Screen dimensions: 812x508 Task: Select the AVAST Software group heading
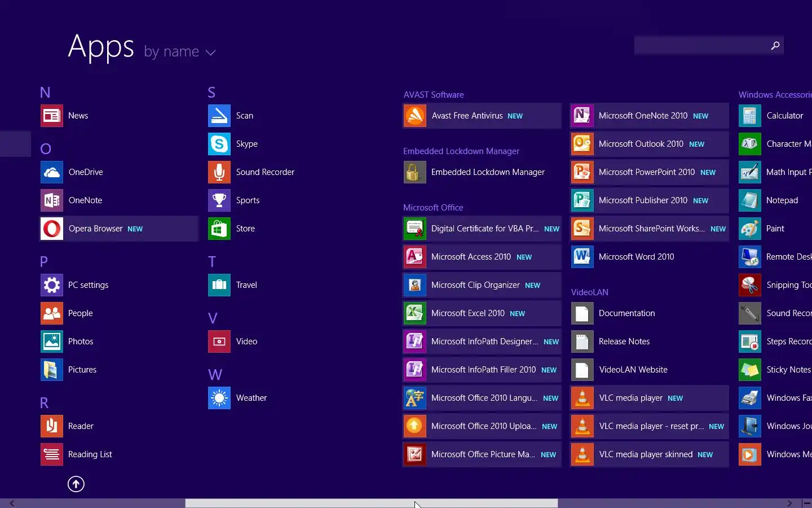(434, 95)
